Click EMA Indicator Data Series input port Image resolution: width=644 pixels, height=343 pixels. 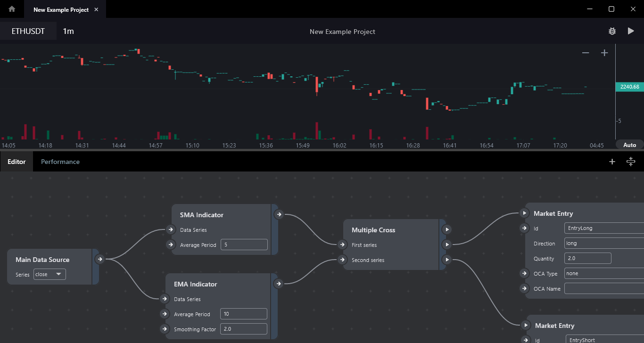pos(165,299)
